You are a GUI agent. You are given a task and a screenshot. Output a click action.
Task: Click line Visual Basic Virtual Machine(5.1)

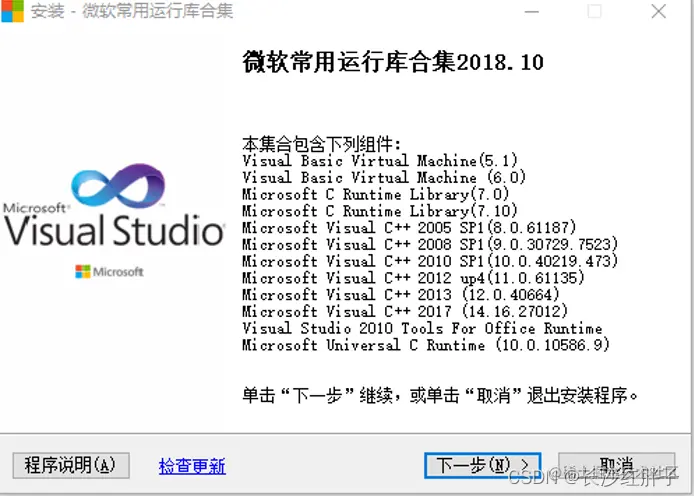click(380, 160)
